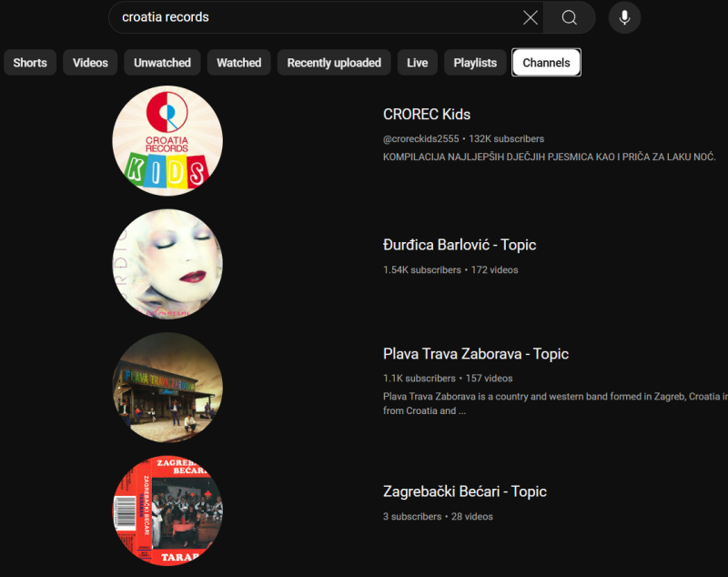Go to Đurđica Barlović - Topic channel

tap(460, 245)
